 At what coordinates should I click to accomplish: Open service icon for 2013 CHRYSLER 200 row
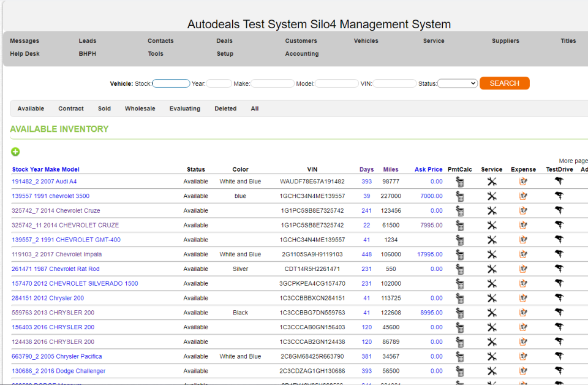click(492, 313)
